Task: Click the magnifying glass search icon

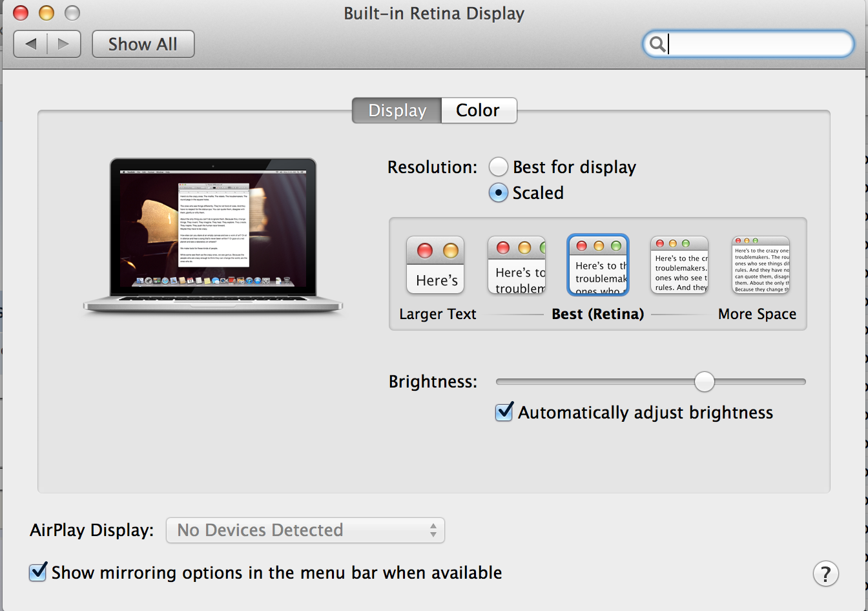Action: pyautogui.click(x=657, y=44)
